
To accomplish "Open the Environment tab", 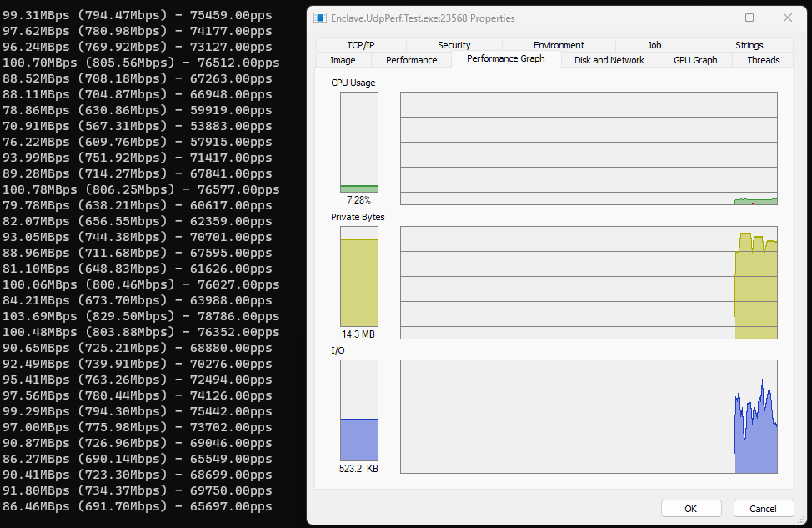I will tap(559, 45).
